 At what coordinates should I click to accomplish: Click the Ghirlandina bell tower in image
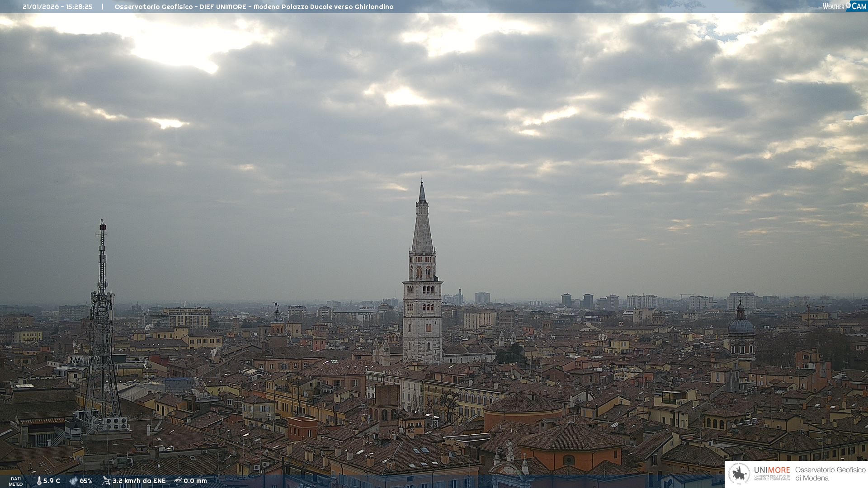click(x=422, y=289)
